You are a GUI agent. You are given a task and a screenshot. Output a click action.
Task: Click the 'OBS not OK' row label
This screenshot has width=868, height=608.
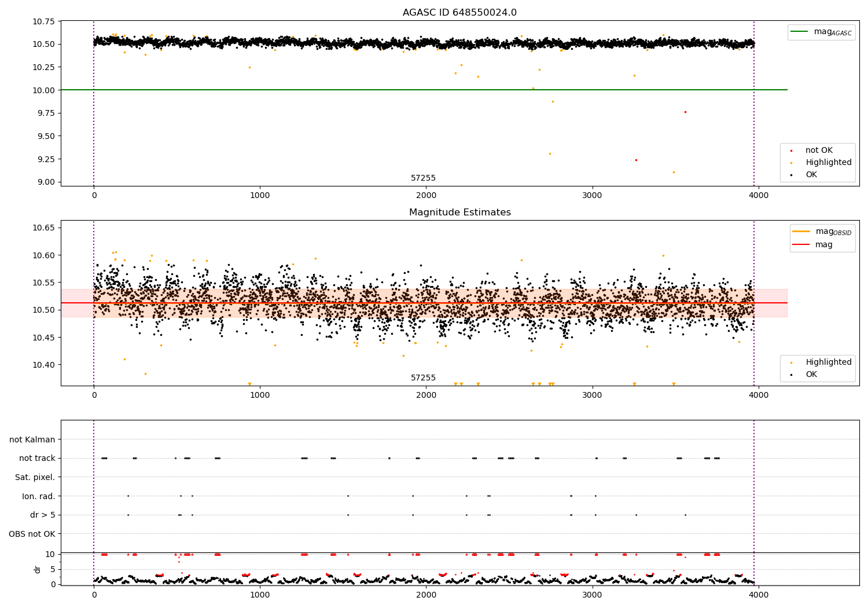[x=32, y=534]
